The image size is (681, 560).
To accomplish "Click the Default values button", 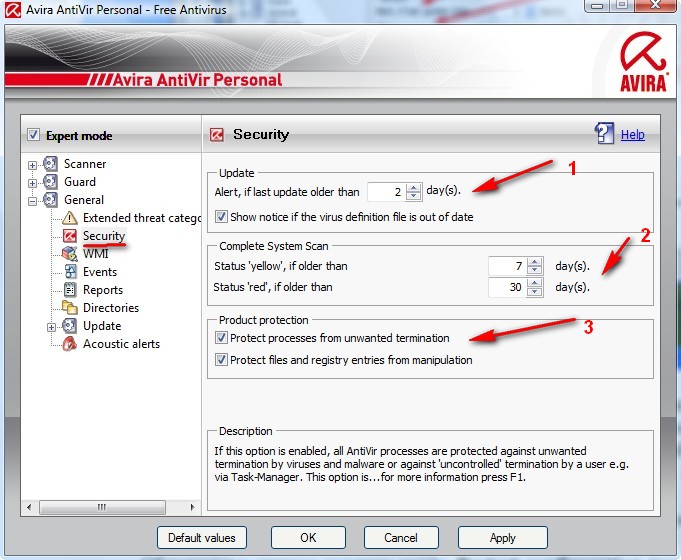I will [202, 538].
